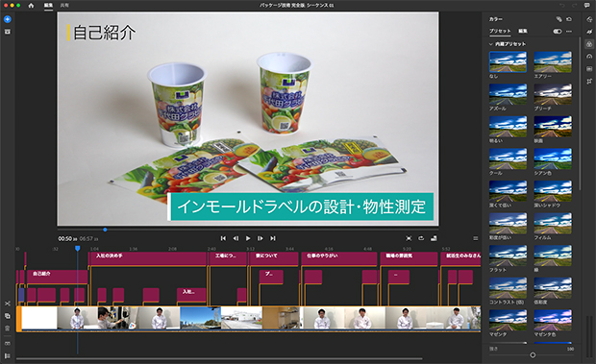The height and width of the screenshot is (364, 596).
Task: Step back one frame
Action: [x=236, y=238]
